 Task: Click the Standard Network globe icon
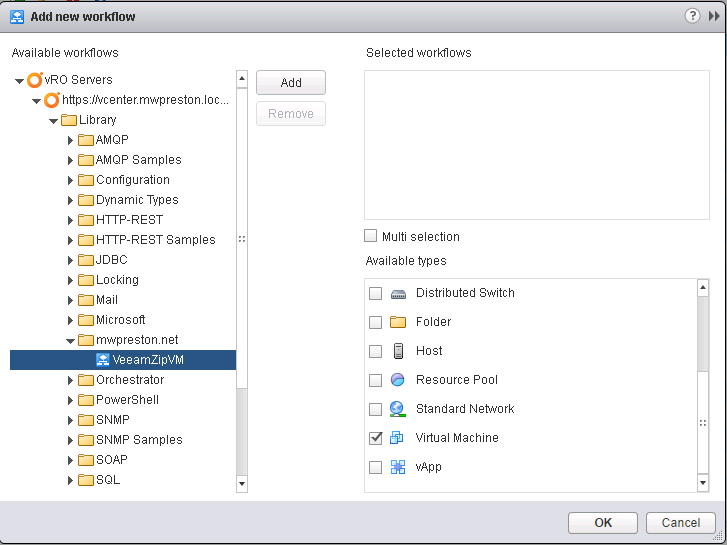(398, 409)
